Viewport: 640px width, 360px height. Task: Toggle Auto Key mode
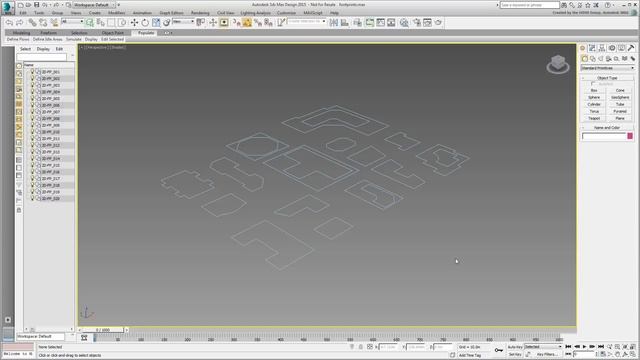click(x=515, y=347)
